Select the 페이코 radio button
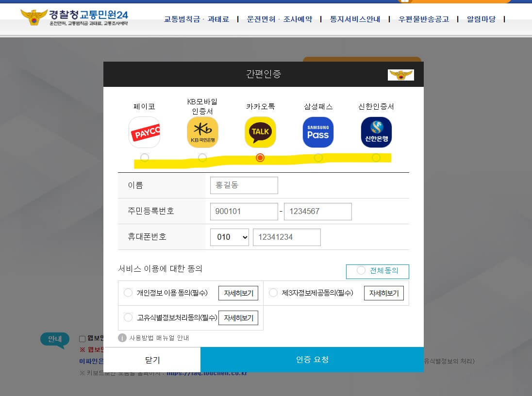532x396 pixels. point(145,157)
